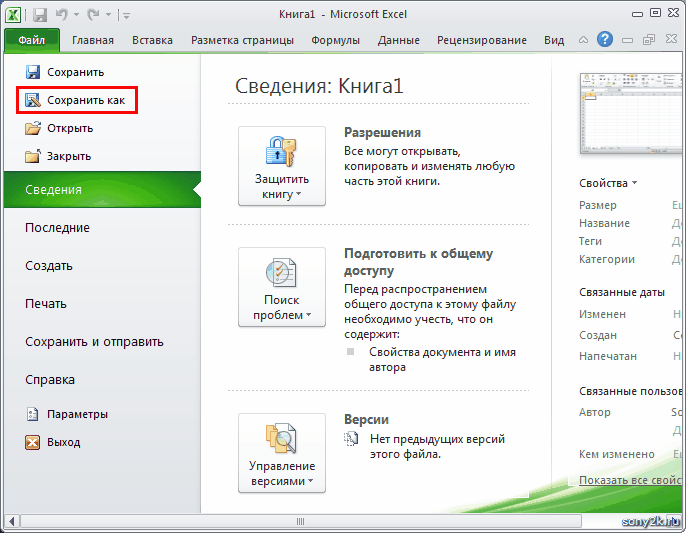Open the Поиск проблем dropdown button
The height and width of the screenshot is (533, 686).
click(282, 287)
